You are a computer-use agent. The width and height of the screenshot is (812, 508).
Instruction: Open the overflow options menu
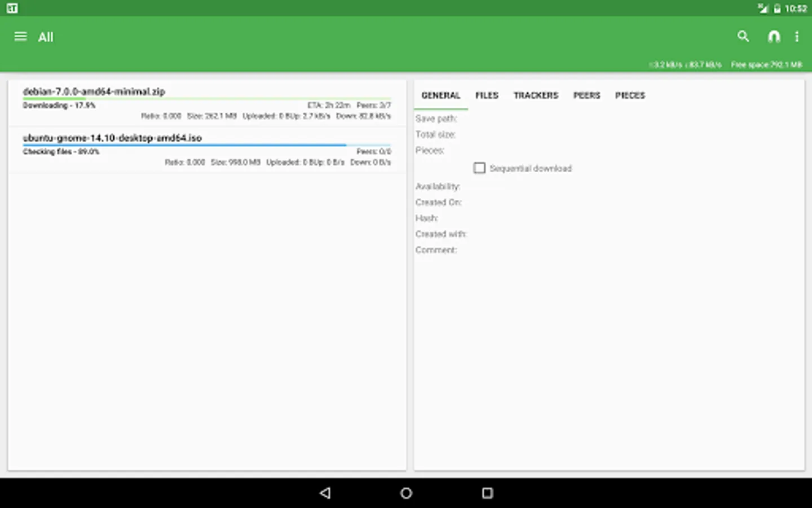point(797,36)
